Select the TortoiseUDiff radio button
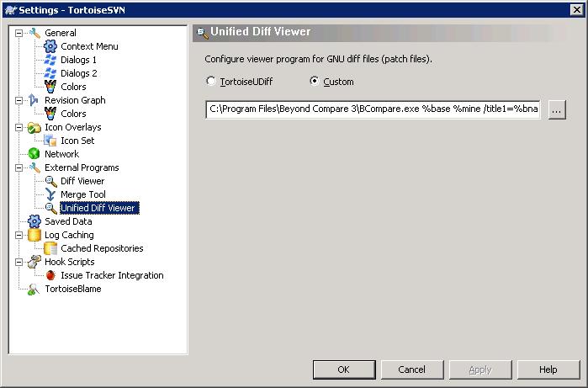 coord(211,81)
